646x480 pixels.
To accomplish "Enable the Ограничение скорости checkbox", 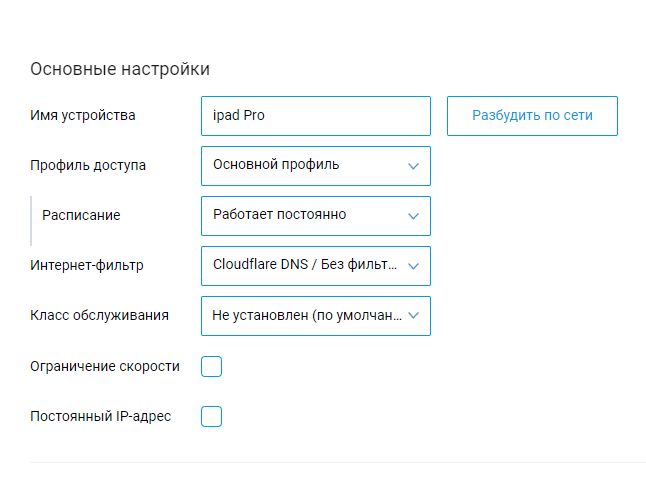I will click(211, 367).
